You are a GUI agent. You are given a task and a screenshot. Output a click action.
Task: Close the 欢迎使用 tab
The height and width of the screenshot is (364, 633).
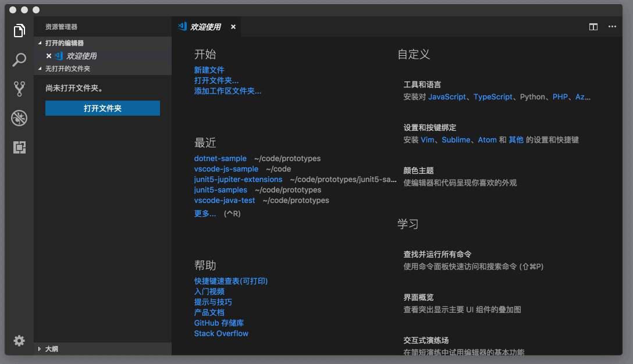(233, 26)
